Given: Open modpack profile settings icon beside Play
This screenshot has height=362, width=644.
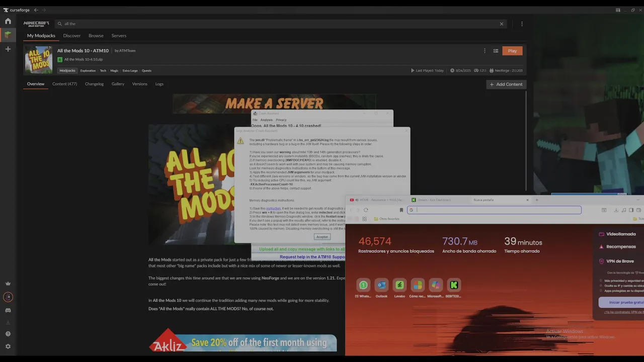Looking at the screenshot, I should pos(496,51).
